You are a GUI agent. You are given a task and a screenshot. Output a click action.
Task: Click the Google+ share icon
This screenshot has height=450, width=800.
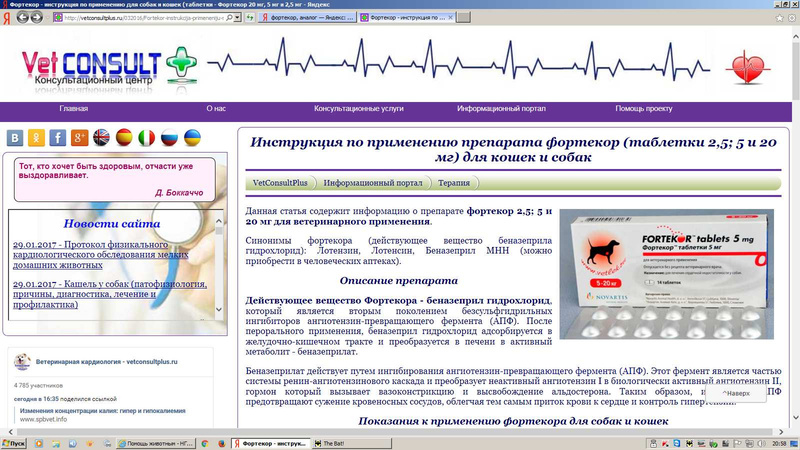point(80,138)
